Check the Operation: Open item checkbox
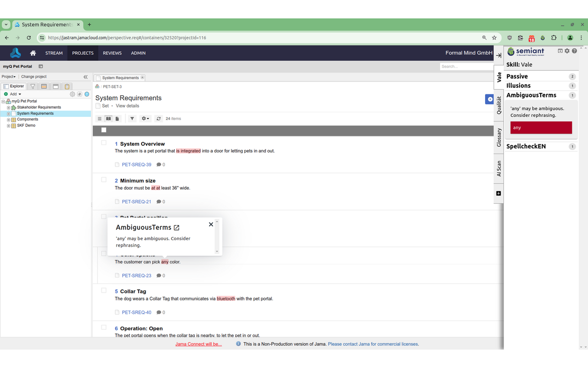The width and height of the screenshot is (588, 368). [x=104, y=328]
